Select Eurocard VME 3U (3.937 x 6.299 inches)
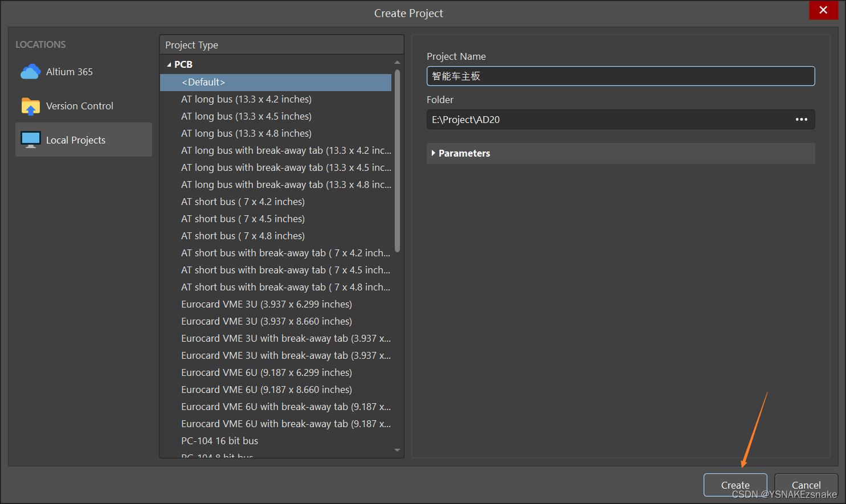This screenshot has height=504, width=846. (276, 304)
